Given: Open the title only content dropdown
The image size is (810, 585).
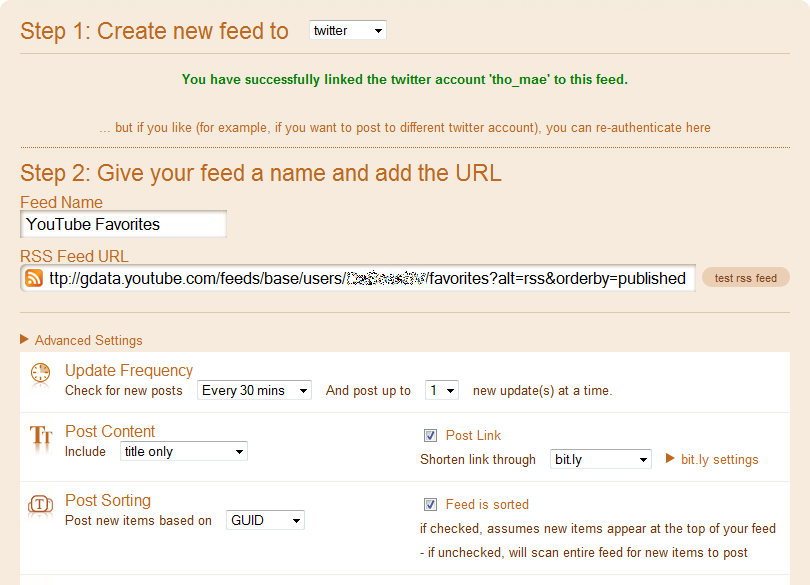Looking at the screenshot, I should pos(184,451).
